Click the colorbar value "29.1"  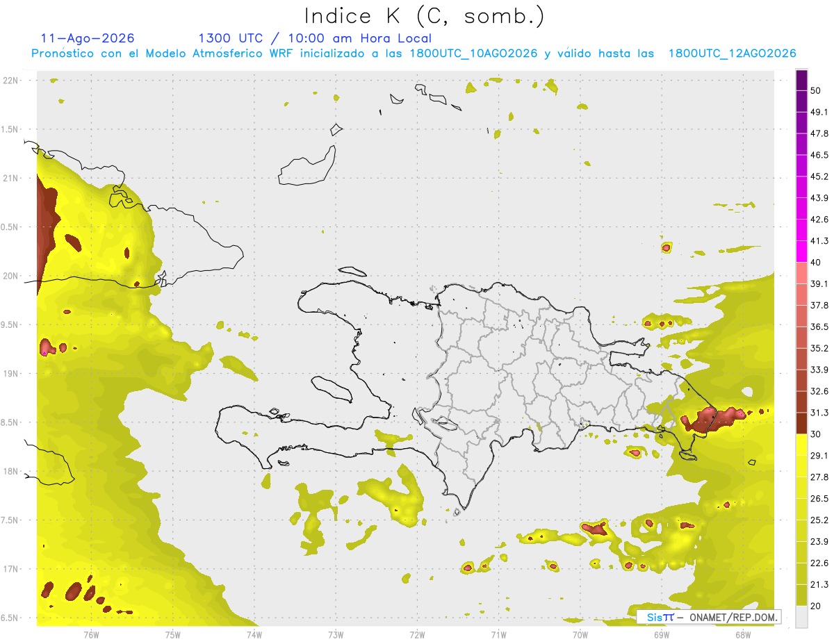(x=820, y=456)
